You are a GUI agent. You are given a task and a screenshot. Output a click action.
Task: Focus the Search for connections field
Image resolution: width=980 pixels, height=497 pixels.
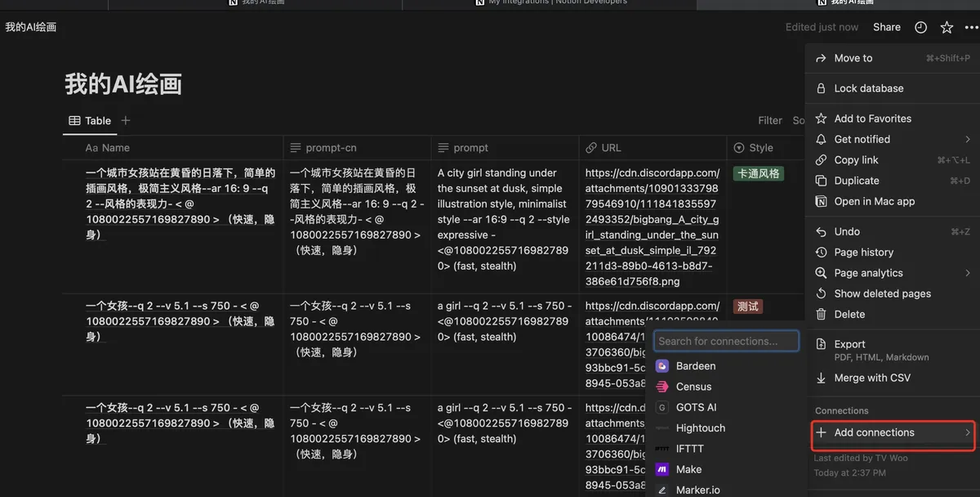coord(725,341)
